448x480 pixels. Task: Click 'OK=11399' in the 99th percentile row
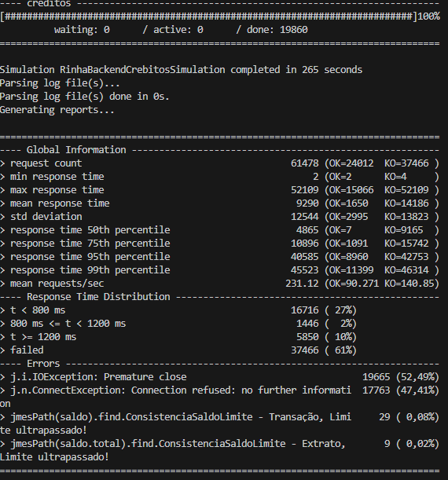pyautogui.click(x=351, y=270)
